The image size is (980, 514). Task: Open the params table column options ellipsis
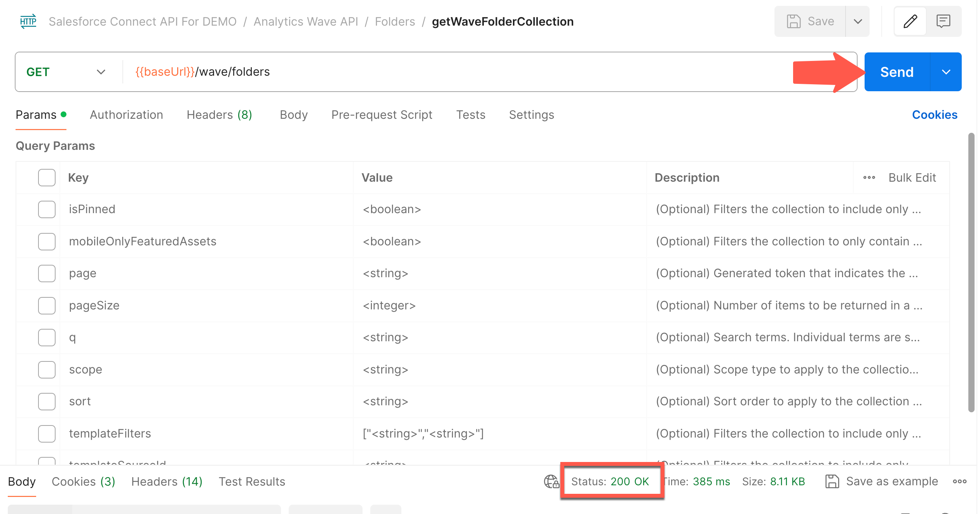click(869, 178)
